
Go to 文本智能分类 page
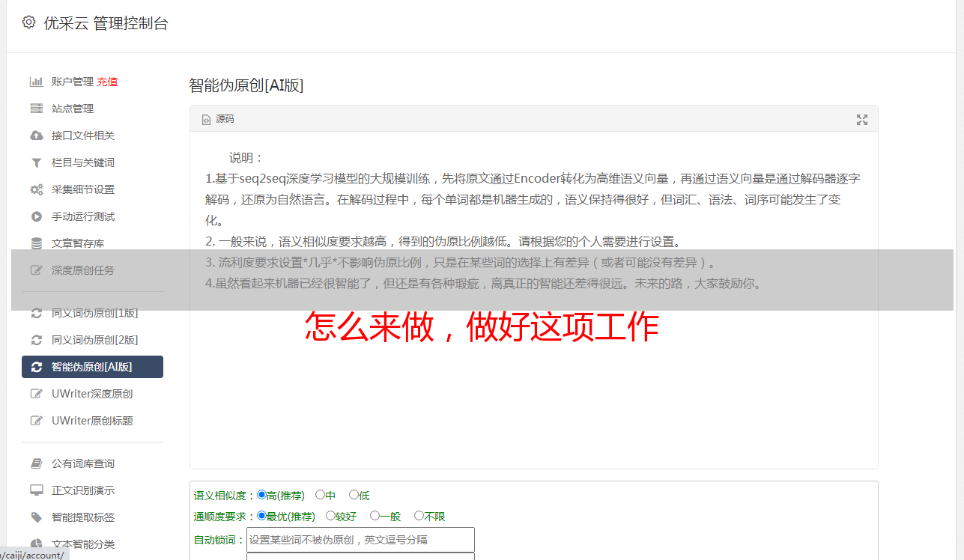(x=83, y=544)
